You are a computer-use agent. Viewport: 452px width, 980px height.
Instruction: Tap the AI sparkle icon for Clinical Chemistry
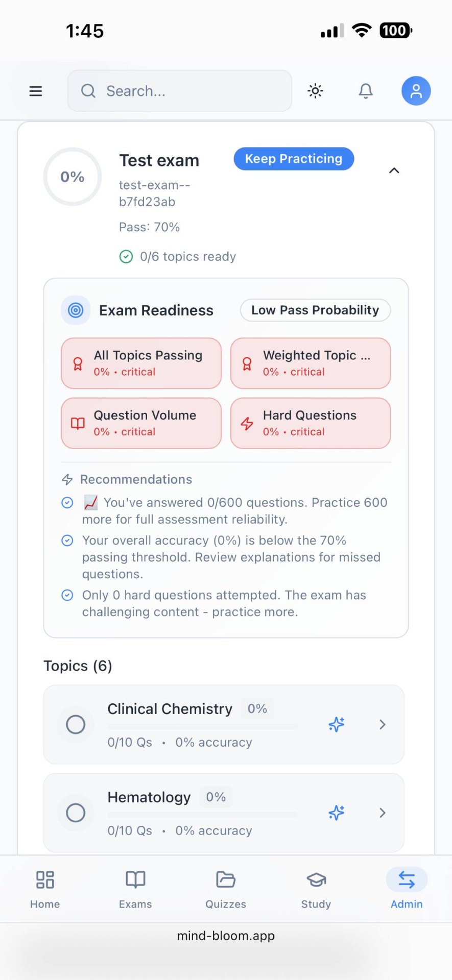pos(337,724)
